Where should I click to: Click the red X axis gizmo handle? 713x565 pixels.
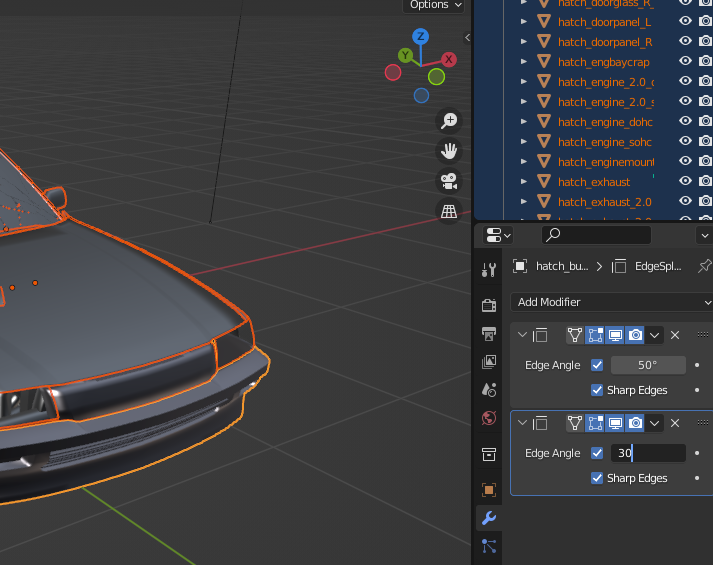coord(448,59)
